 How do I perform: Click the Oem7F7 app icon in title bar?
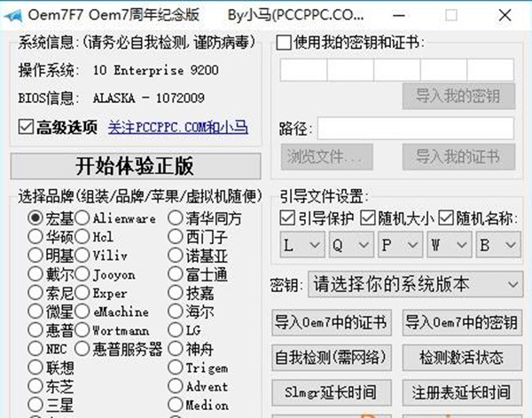[13, 15]
